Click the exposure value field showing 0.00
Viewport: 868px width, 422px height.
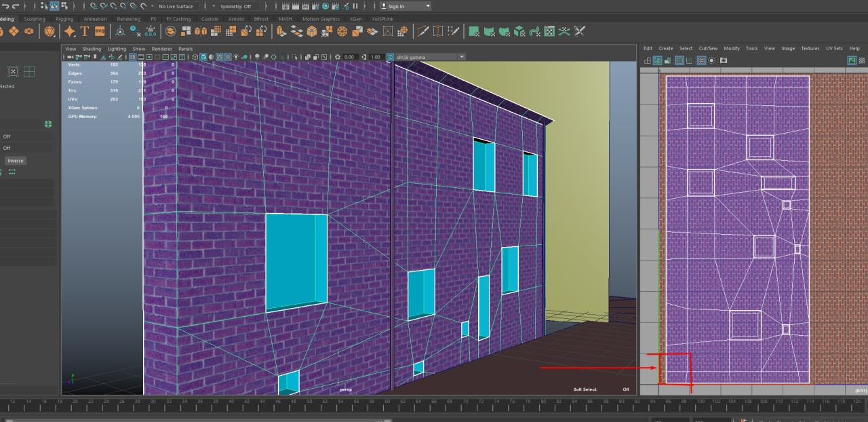(349, 57)
